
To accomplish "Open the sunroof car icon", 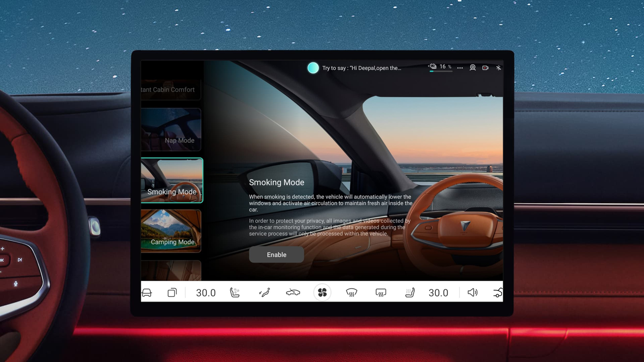I will click(x=293, y=293).
